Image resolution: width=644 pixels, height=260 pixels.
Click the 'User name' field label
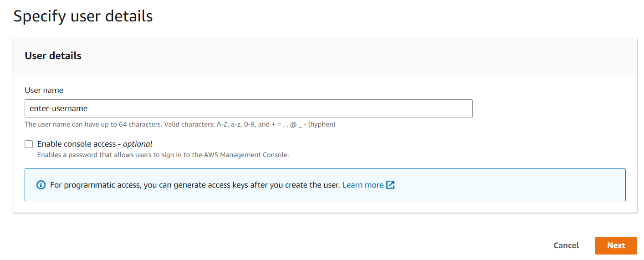(x=44, y=90)
